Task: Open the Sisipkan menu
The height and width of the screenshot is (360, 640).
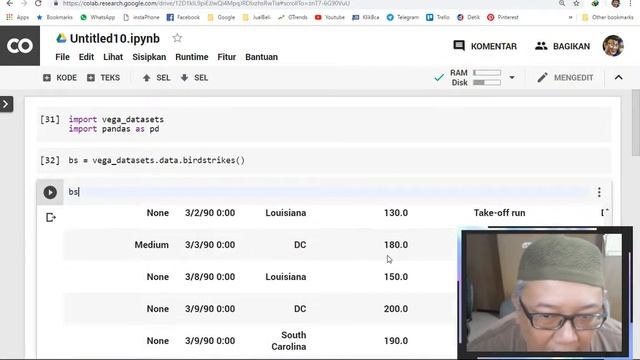Action: click(x=149, y=57)
